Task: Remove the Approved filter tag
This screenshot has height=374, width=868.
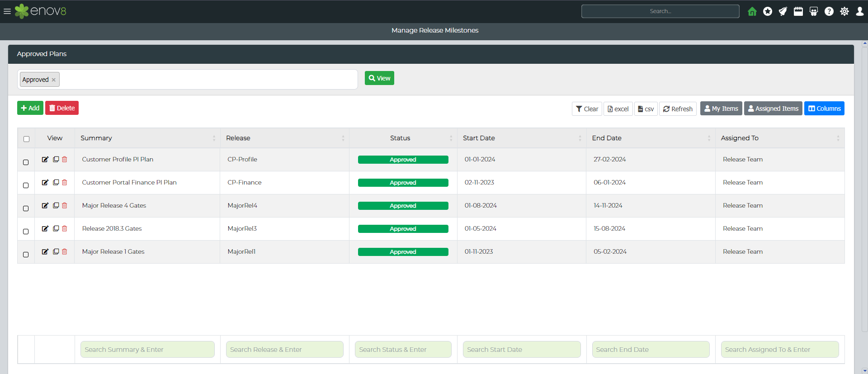Action: pyautogui.click(x=53, y=80)
